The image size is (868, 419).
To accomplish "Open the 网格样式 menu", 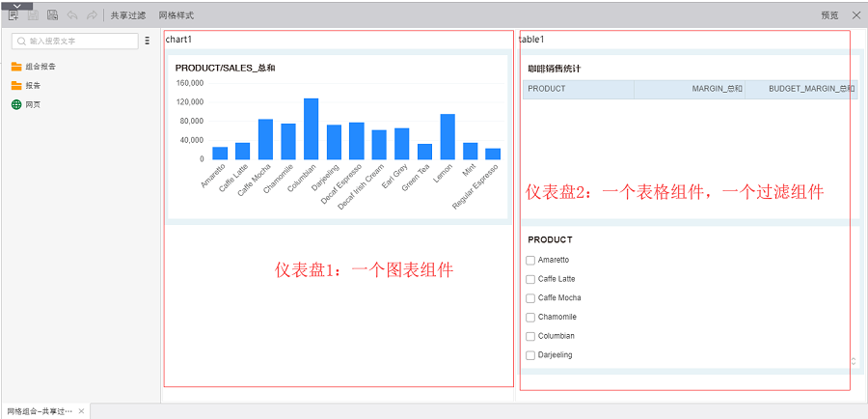I will click(x=176, y=15).
